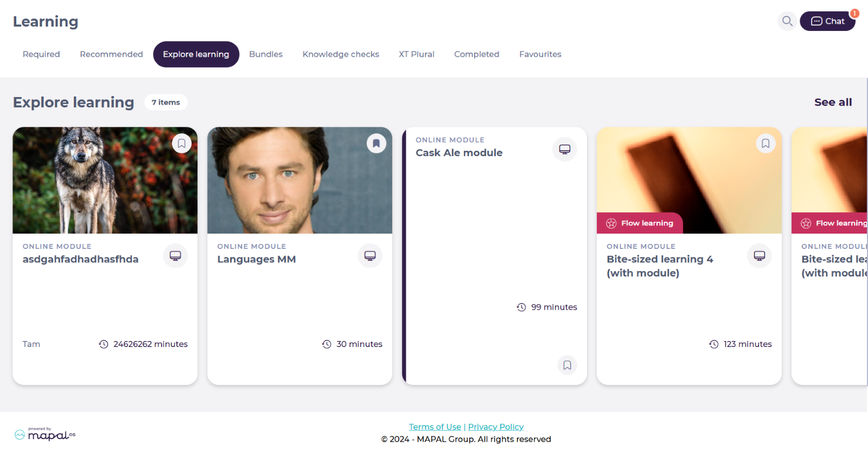Viewport: 868px width, 450px height.
Task: Select the Explore learning tab
Action: click(x=196, y=54)
